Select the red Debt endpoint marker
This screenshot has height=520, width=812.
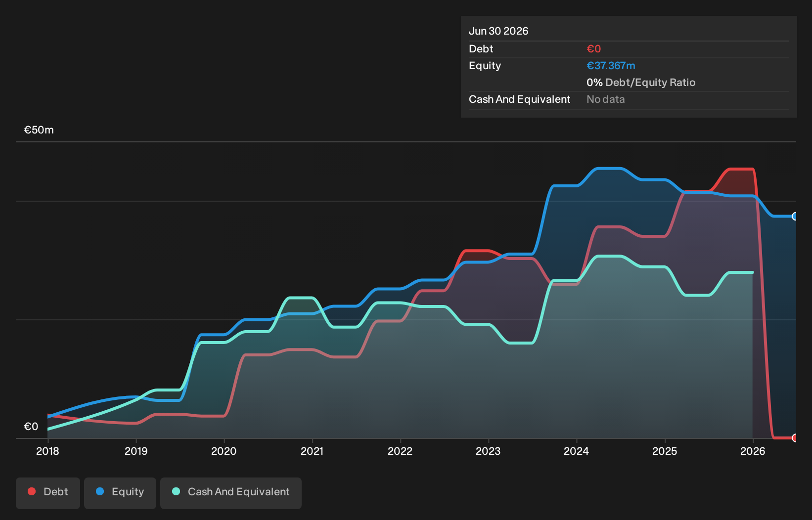(x=795, y=437)
